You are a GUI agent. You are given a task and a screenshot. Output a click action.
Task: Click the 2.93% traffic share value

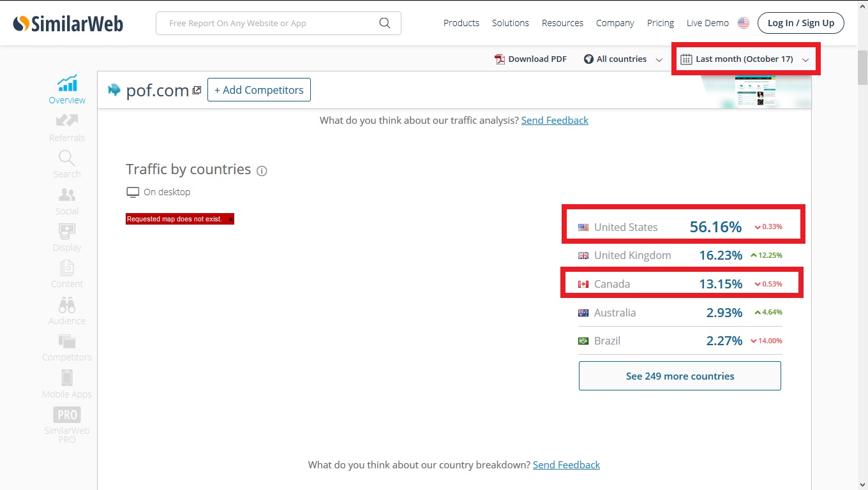click(724, 313)
